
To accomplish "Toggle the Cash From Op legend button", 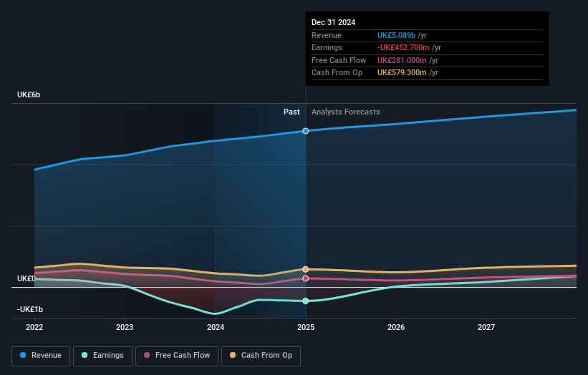I will 261,356.
